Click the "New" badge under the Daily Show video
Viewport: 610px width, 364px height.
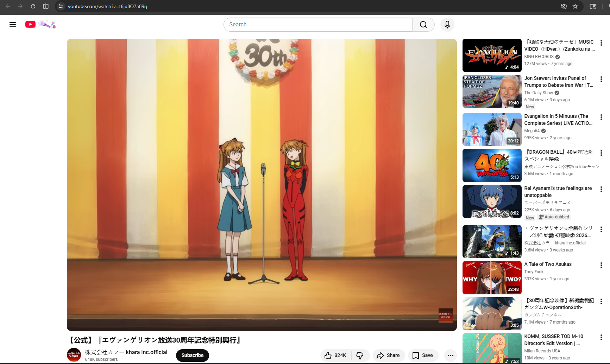(530, 107)
